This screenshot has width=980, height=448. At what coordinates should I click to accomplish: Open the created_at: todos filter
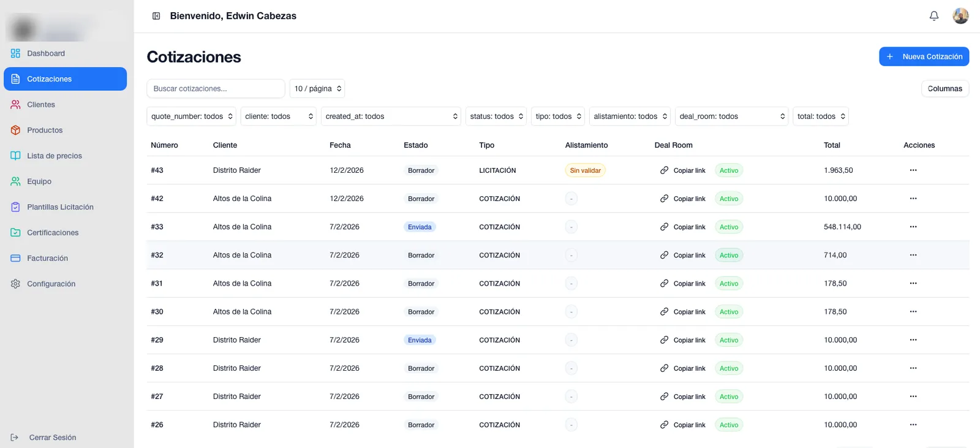[391, 116]
